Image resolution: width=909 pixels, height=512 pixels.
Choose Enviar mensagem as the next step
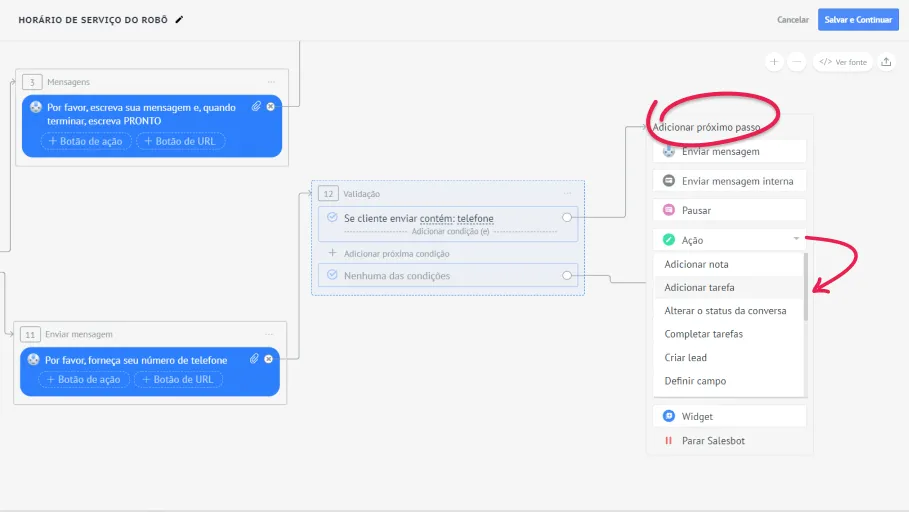pyautogui.click(x=729, y=151)
